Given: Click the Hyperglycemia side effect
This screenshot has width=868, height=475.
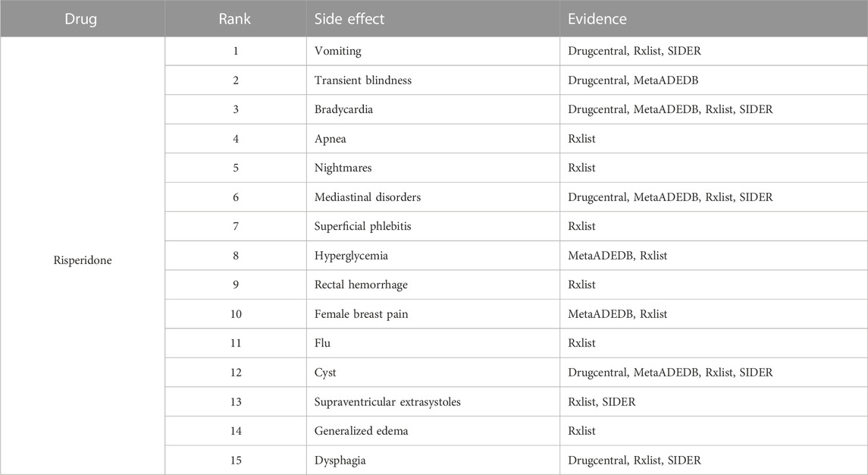Looking at the screenshot, I should tap(351, 256).
